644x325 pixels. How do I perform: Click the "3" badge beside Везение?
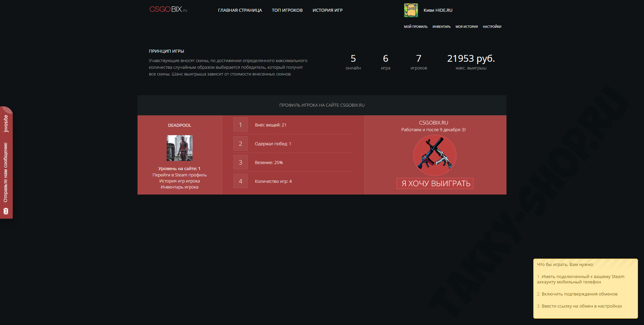tap(240, 162)
